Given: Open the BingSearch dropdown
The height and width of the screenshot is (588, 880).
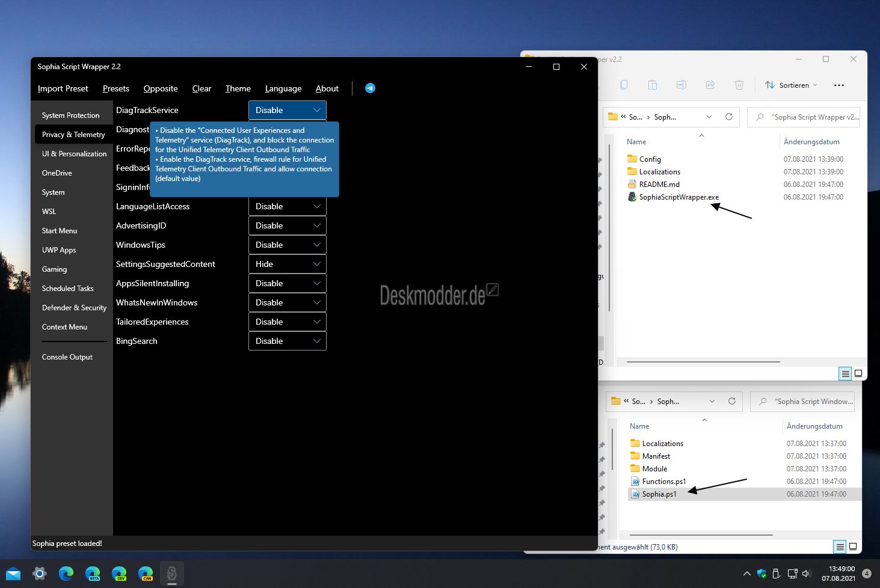Looking at the screenshot, I should point(288,341).
